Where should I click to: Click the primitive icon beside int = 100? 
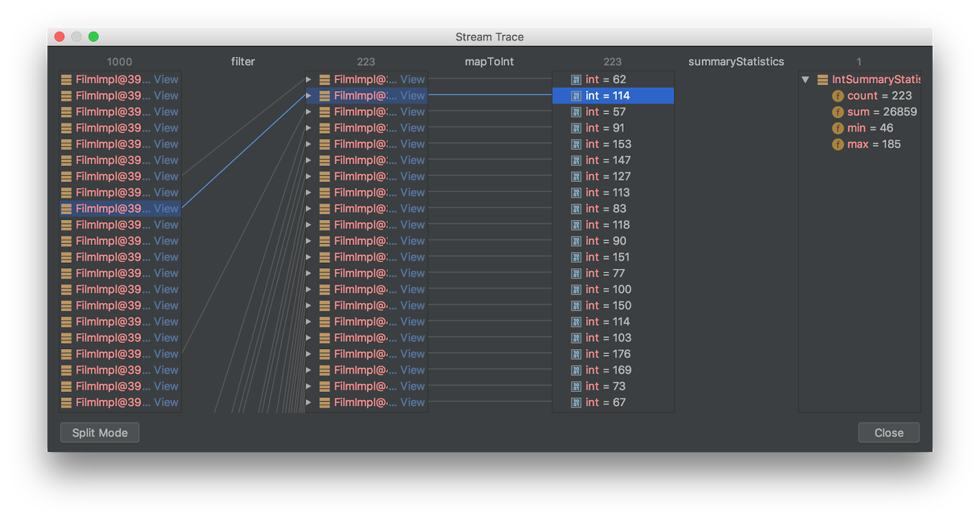[x=576, y=290]
